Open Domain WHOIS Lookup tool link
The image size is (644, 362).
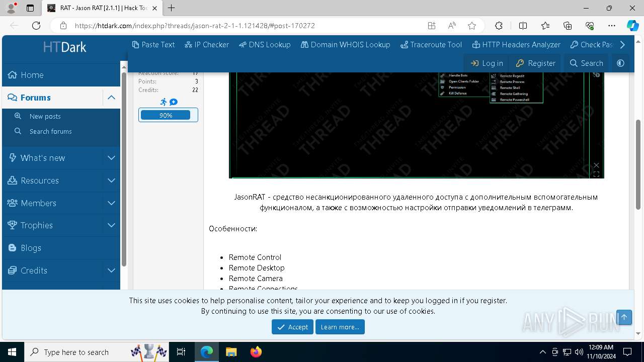(x=346, y=45)
